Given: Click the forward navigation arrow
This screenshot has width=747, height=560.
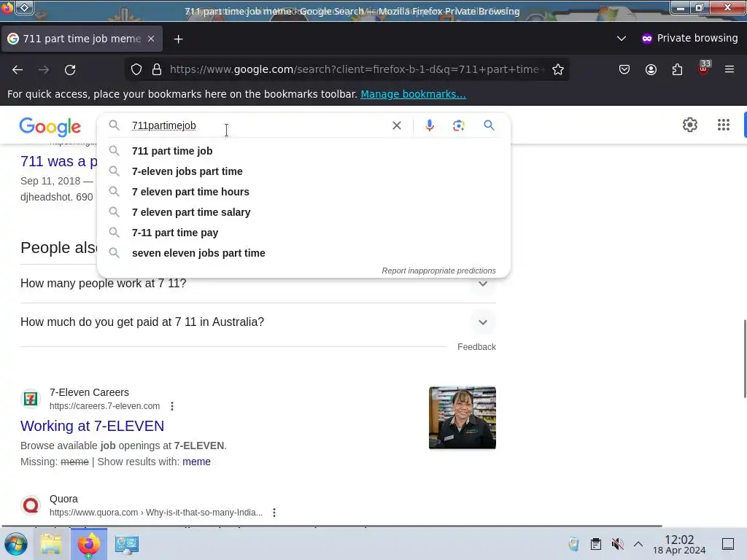Looking at the screenshot, I should (44, 69).
